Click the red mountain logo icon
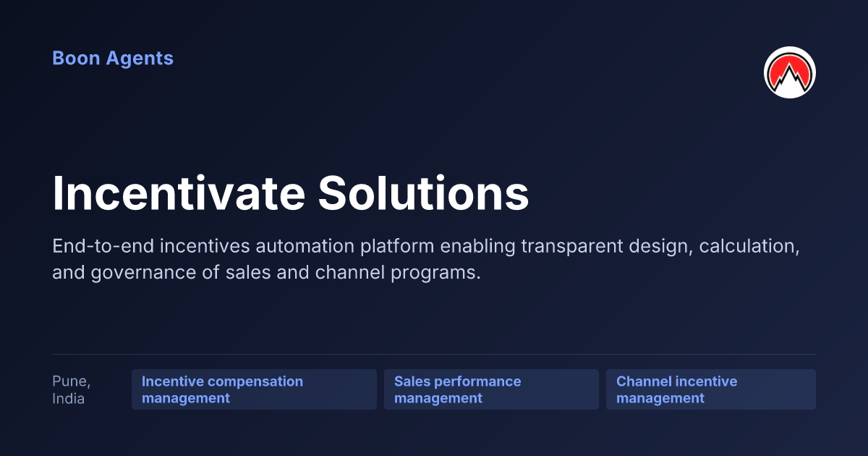This screenshot has width=868, height=456. coord(790,72)
